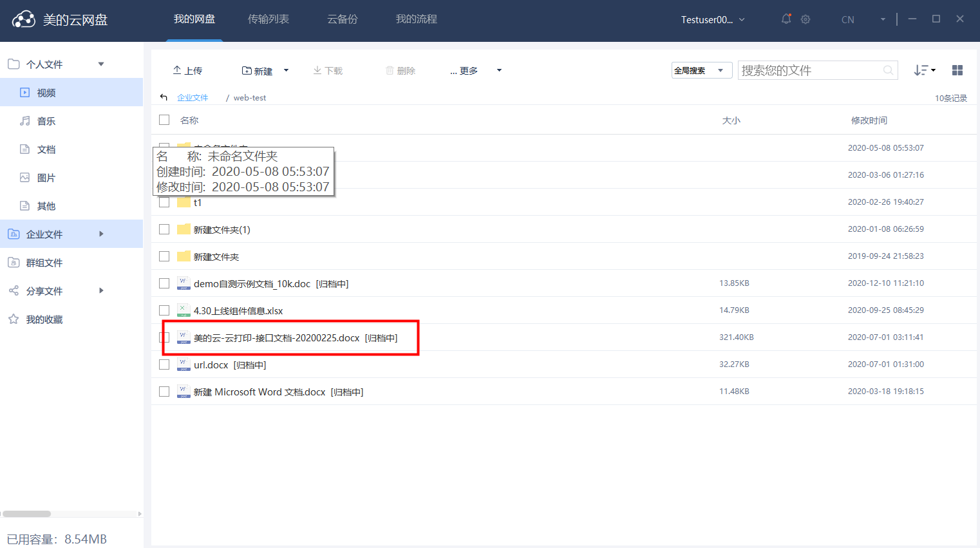Open the 更多 dropdown arrow
This screenshot has height=548, width=980.
pyautogui.click(x=499, y=70)
